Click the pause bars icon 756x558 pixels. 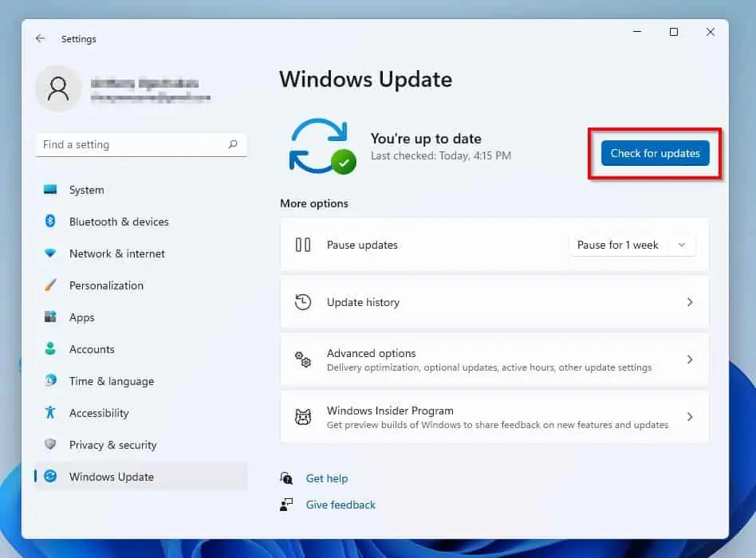click(303, 245)
